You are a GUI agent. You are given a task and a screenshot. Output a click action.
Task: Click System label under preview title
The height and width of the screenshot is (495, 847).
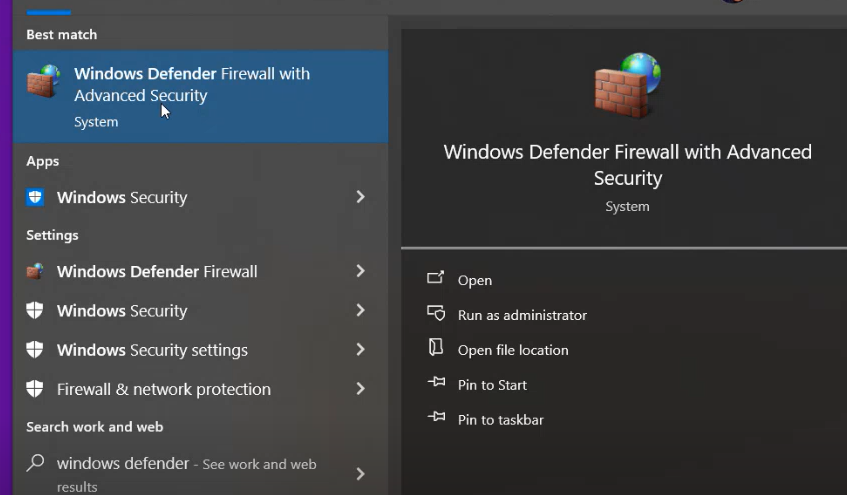627,207
